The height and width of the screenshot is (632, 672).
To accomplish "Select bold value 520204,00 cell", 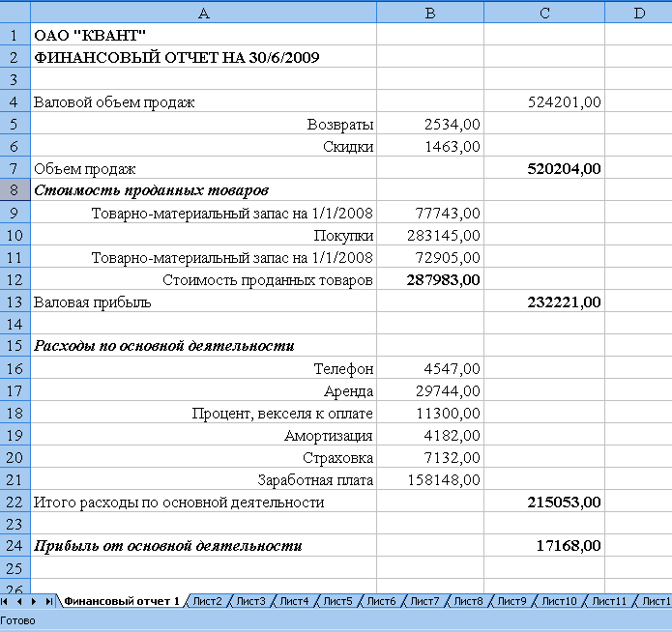I will [544, 168].
